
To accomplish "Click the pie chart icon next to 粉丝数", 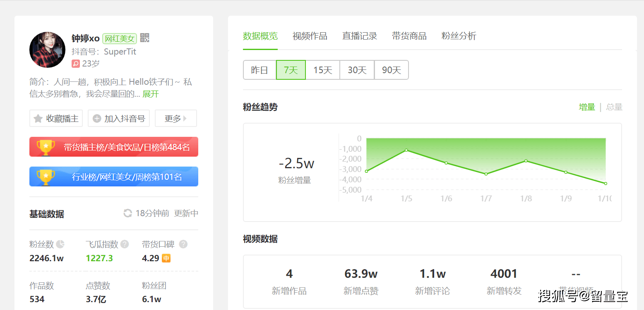I will click(60, 244).
